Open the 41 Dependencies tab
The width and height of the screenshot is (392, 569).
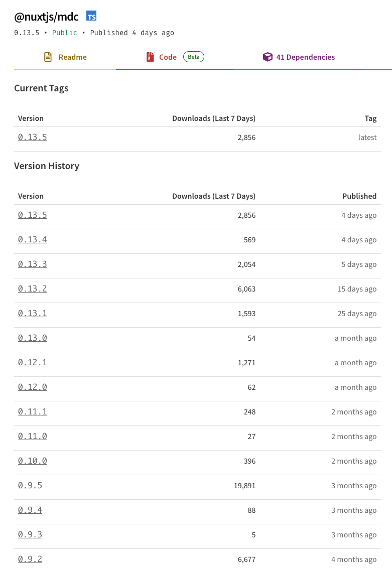305,57
